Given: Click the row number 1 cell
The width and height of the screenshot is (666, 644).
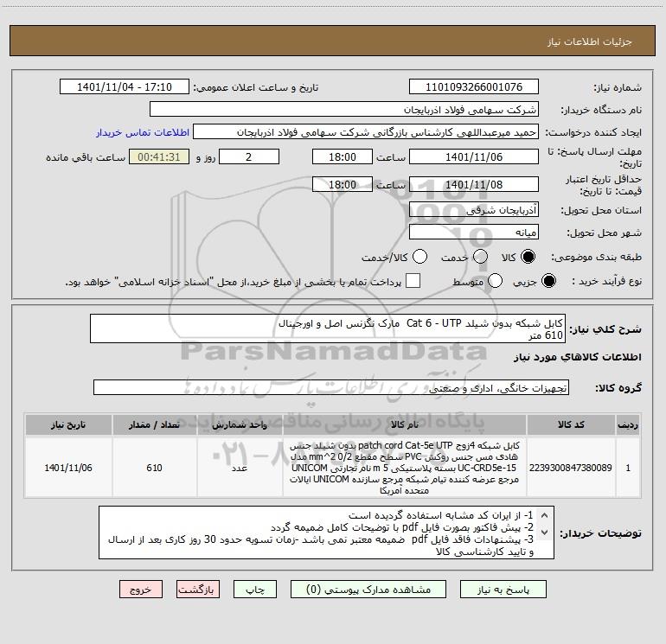Looking at the screenshot, I should point(628,468).
